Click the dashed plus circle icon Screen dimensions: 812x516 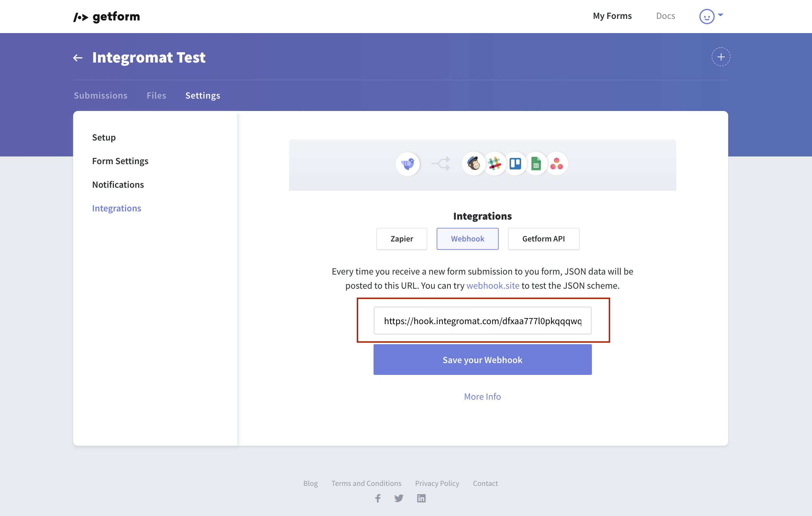click(x=721, y=57)
